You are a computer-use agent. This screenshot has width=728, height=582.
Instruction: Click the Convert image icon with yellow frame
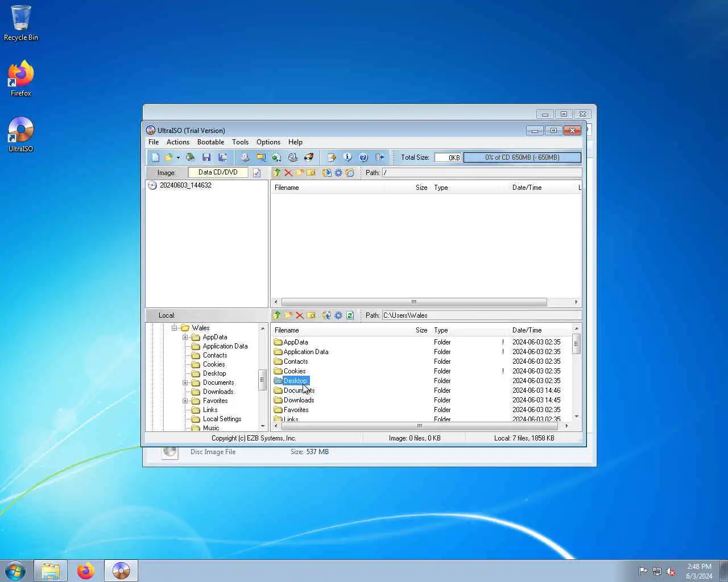coord(261,157)
